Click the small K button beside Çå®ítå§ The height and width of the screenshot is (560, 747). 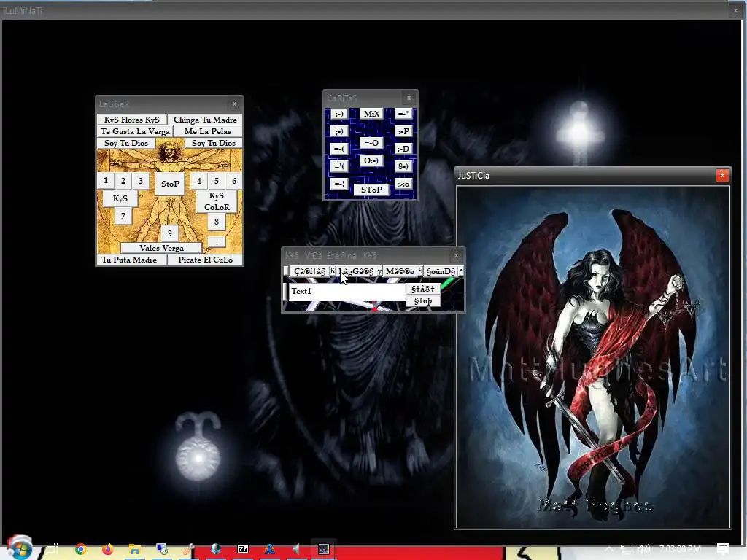coord(333,271)
